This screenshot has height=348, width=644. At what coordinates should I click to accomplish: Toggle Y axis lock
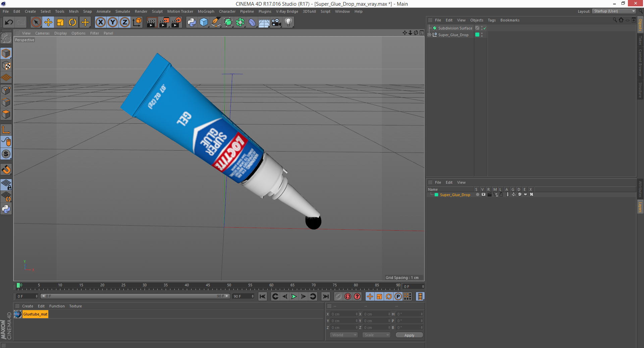(x=113, y=22)
